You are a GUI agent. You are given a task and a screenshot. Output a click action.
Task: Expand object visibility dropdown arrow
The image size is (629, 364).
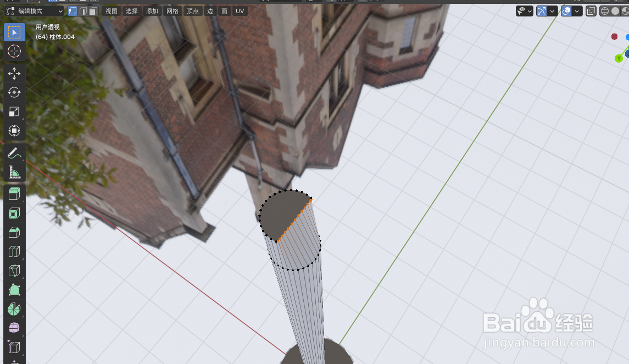coord(530,11)
